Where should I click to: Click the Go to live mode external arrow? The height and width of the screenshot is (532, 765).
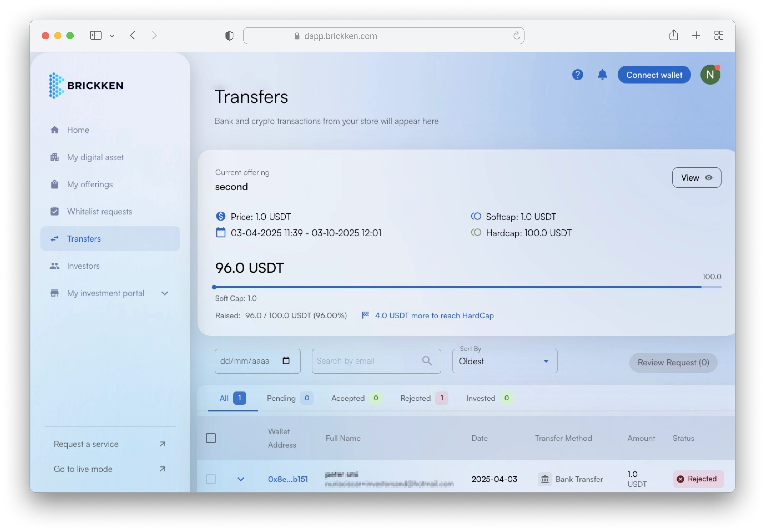(x=163, y=469)
